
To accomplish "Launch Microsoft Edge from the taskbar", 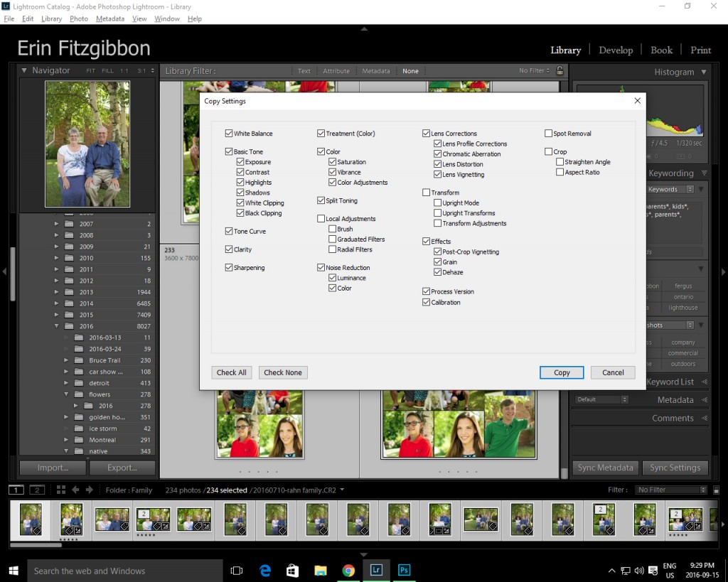I will 265,571.
